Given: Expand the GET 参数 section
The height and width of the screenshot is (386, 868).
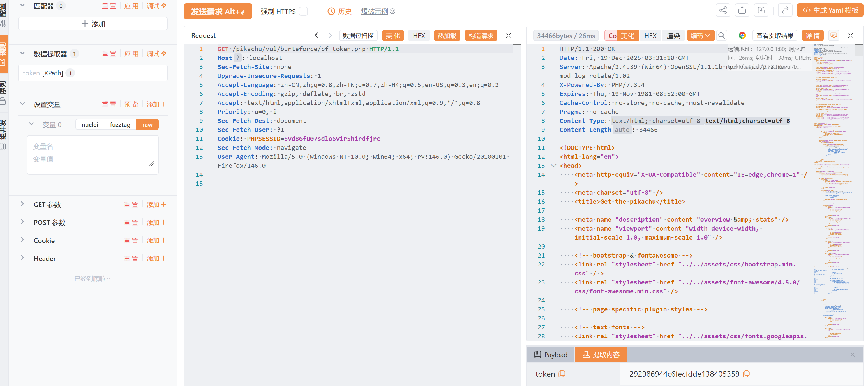Looking at the screenshot, I should (x=22, y=204).
